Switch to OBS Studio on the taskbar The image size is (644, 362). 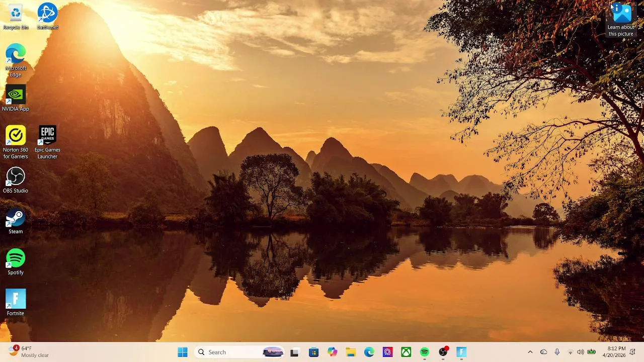tap(443, 352)
